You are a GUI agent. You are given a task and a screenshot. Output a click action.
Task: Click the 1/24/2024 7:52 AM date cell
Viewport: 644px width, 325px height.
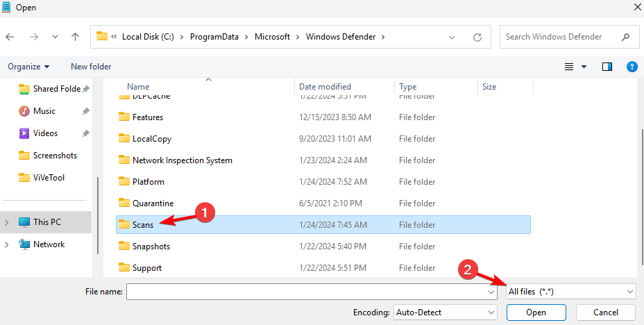333,182
